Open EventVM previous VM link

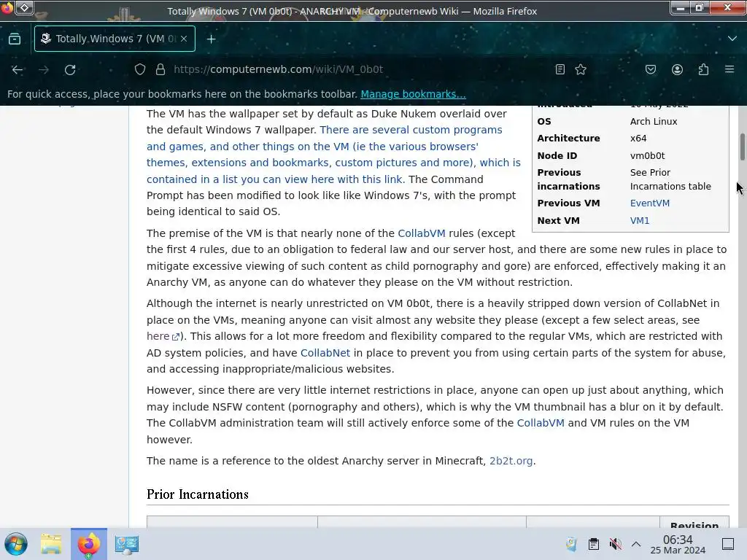click(650, 203)
